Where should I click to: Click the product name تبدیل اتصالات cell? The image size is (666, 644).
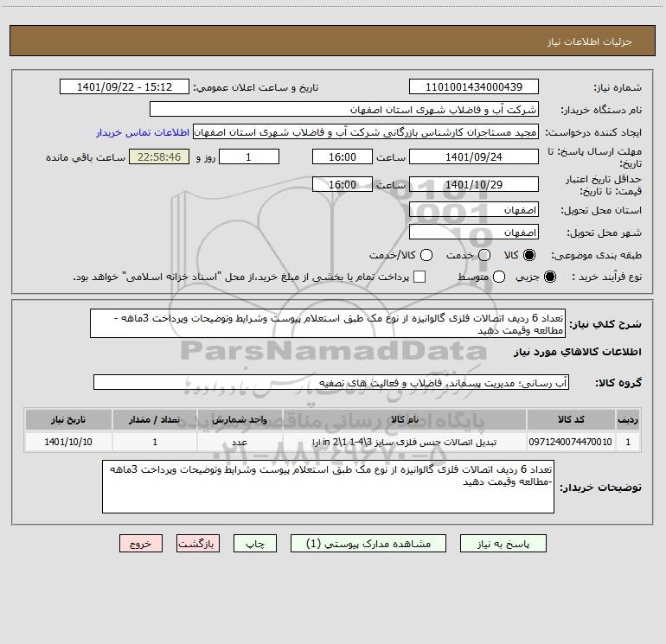pos(405,442)
